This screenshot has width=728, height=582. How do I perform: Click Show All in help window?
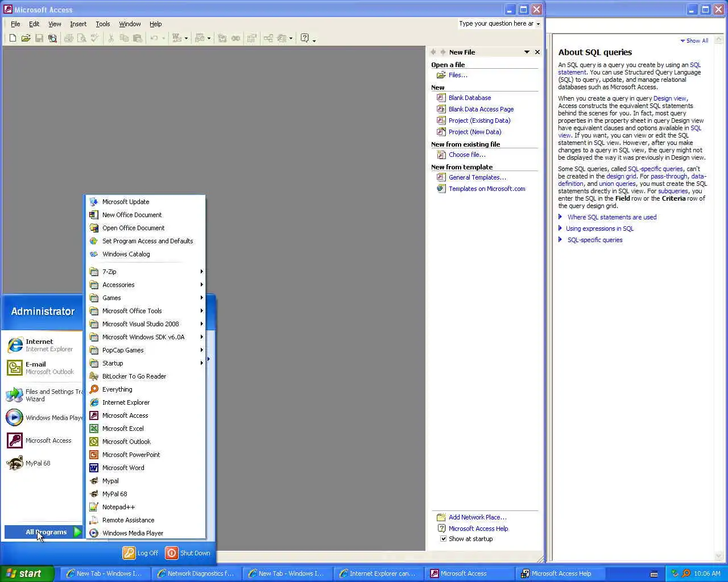[694, 41]
